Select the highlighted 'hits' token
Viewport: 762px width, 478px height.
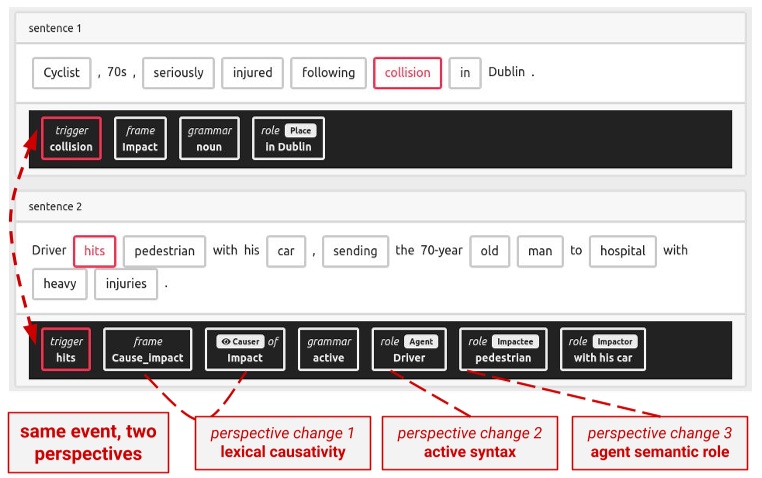pyautogui.click(x=95, y=251)
